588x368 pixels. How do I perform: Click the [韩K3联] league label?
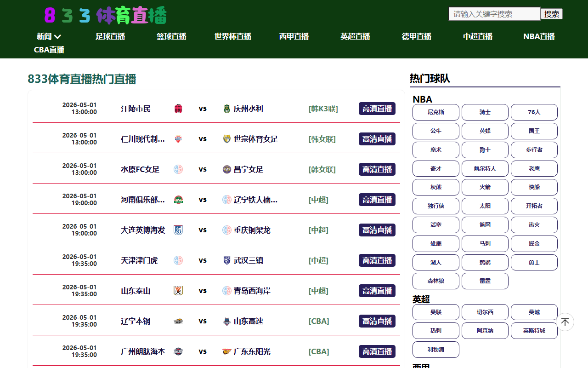[x=323, y=109]
